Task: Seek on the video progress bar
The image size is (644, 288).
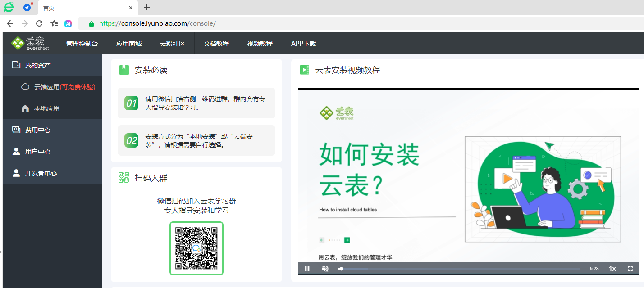Action: [459, 269]
